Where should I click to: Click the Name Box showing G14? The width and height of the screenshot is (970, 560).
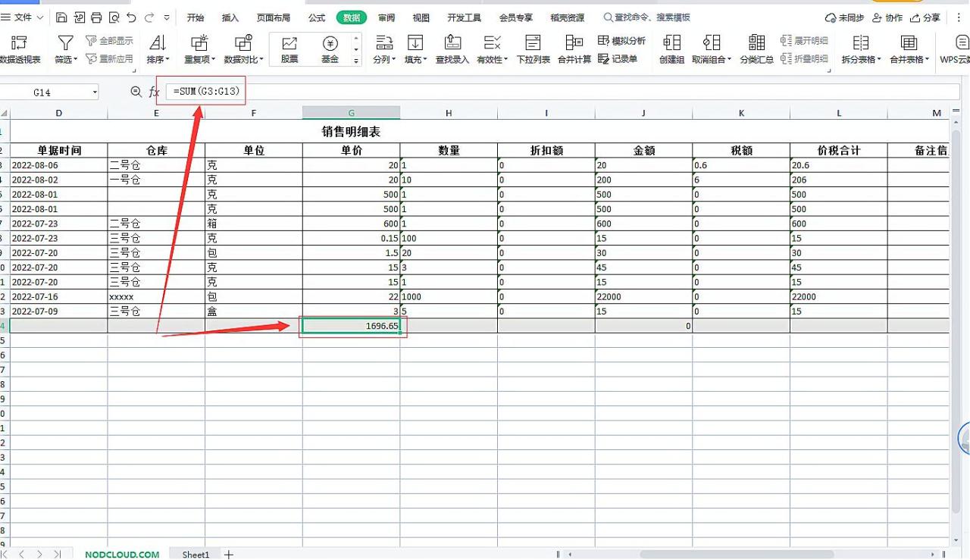[x=44, y=92]
